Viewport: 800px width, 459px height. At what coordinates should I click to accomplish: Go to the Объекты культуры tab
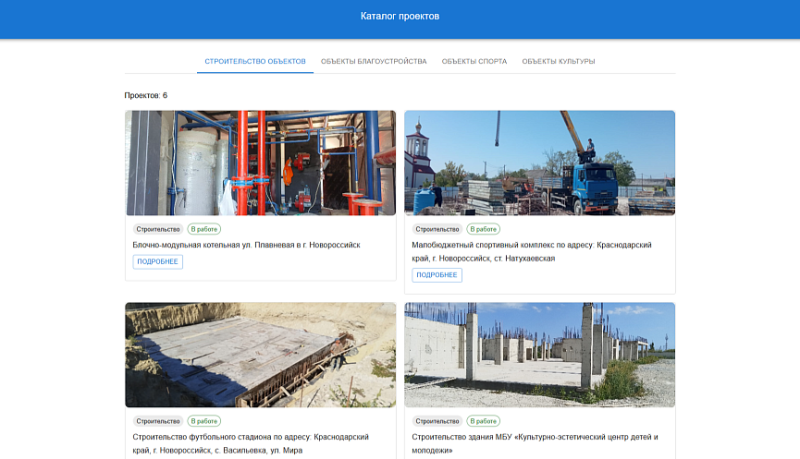[558, 61]
